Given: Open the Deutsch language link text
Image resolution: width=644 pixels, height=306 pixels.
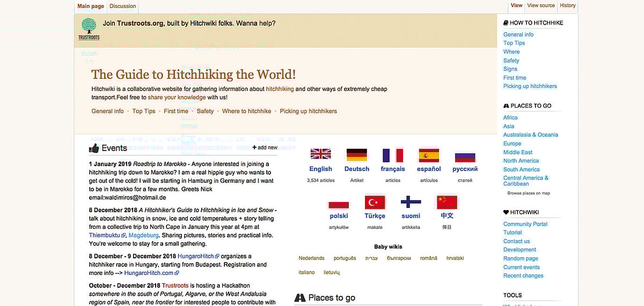Looking at the screenshot, I should pyautogui.click(x=357, y=169).
